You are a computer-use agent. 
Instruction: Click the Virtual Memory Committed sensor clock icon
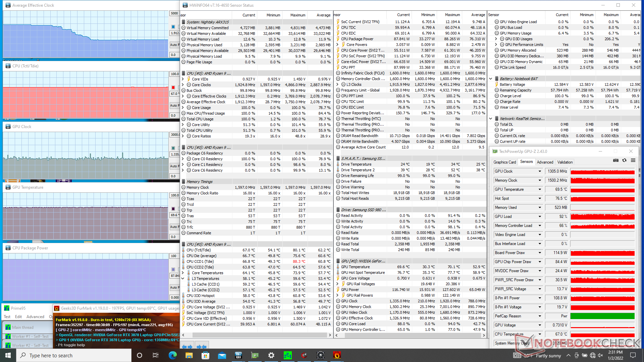click(183, 28)
